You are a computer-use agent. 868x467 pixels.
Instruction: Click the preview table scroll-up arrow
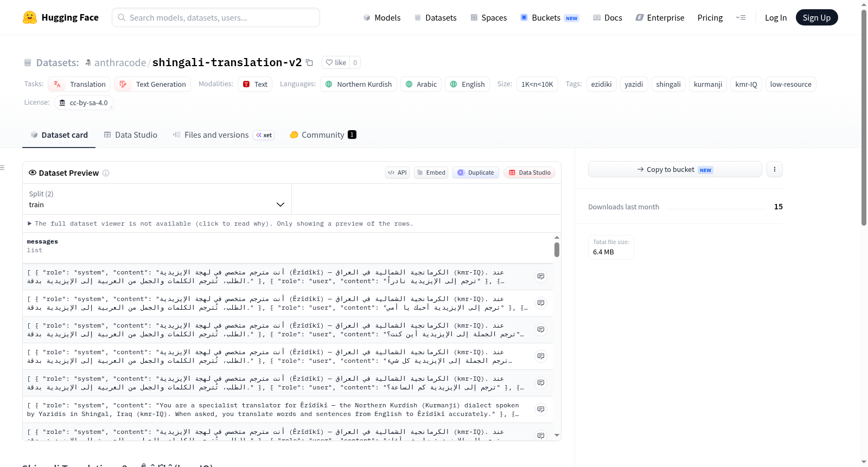[557, 238]
